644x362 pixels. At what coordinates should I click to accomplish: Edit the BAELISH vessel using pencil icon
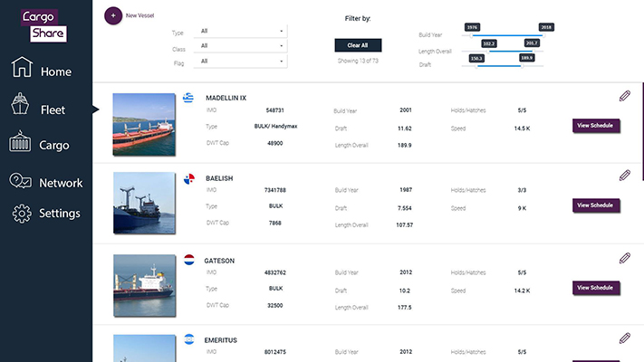[x=624, y=176]
